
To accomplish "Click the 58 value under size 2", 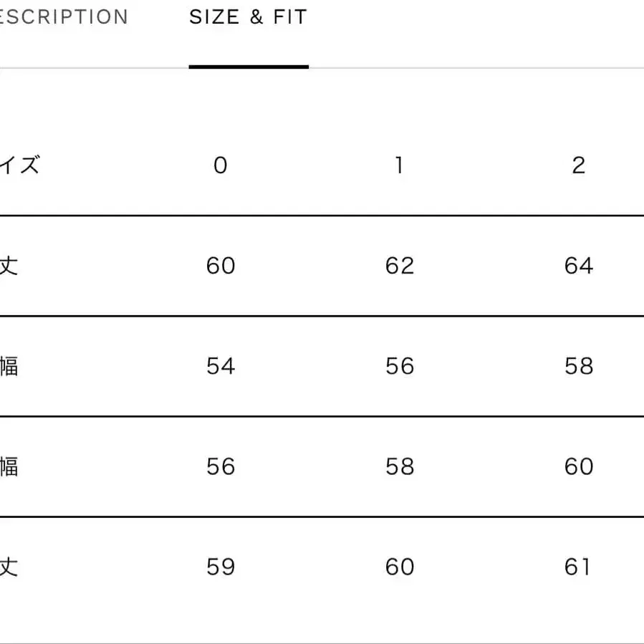I will coord(579,366).
